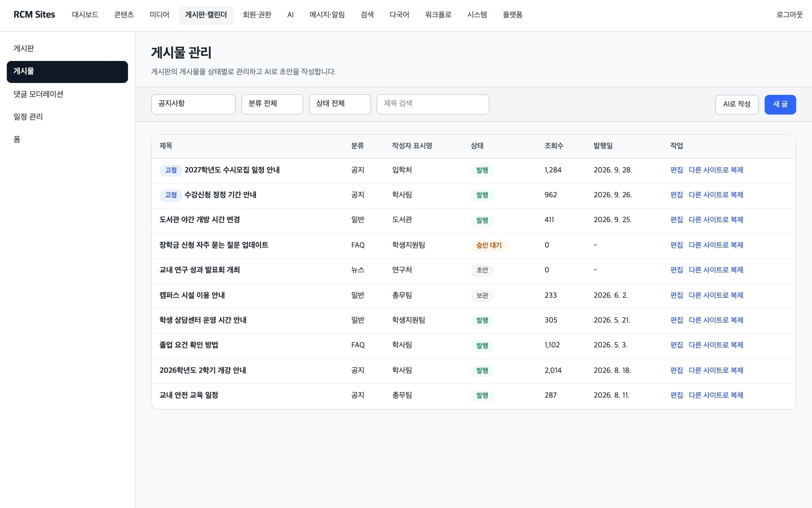This screenshot has height=508, width=812.
Task: Expand the 상태 전체 status filter
Action: [340, 104]
